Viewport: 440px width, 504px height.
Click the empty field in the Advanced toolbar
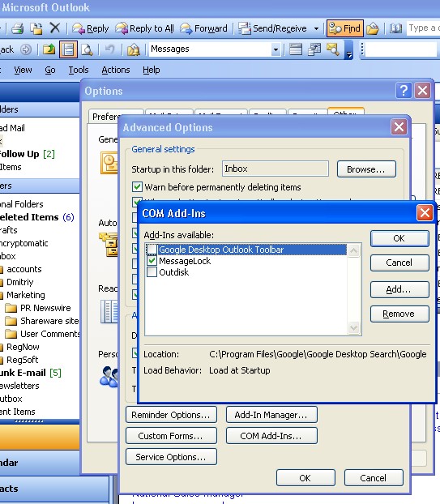point(401,49)
